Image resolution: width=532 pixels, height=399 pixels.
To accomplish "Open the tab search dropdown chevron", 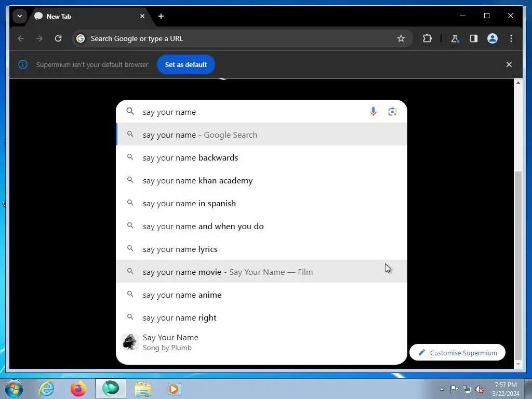I will 20,16.
